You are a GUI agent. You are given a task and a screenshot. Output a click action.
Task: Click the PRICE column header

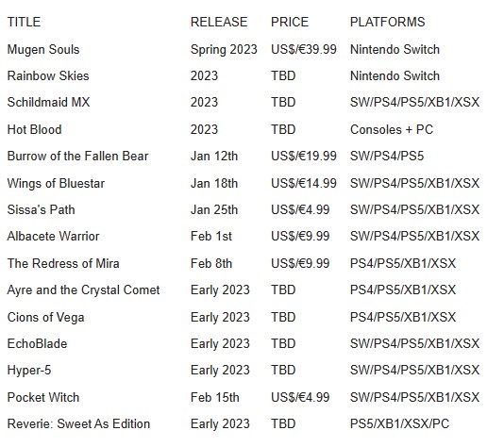290,22
